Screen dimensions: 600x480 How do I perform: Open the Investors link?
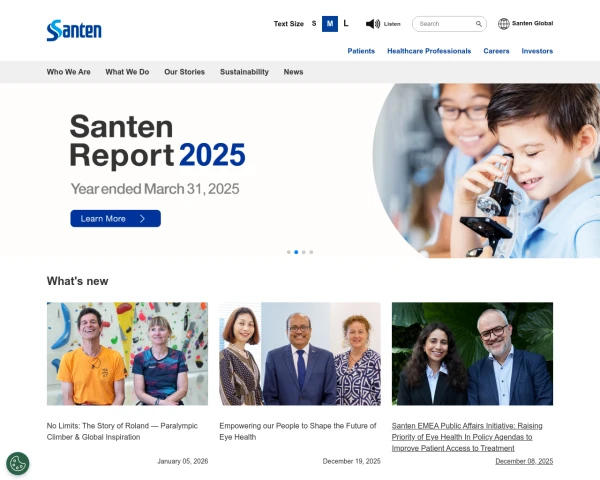pos(537,51)
